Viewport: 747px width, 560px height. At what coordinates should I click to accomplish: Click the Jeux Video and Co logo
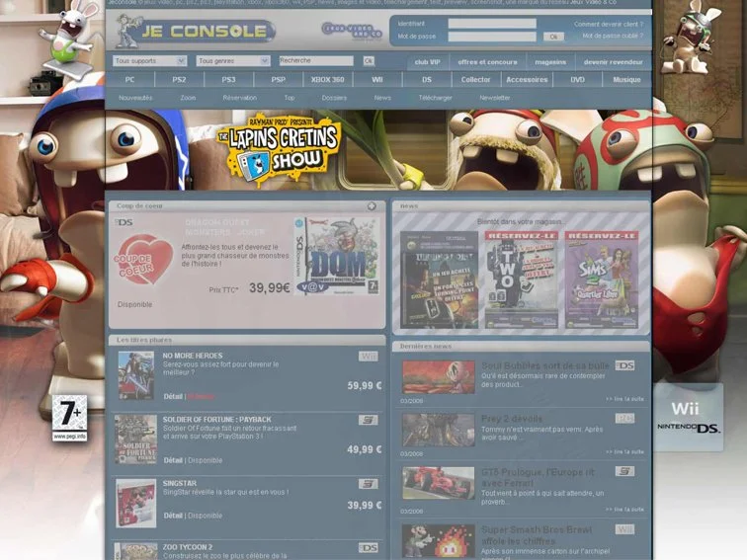[352, 31]
